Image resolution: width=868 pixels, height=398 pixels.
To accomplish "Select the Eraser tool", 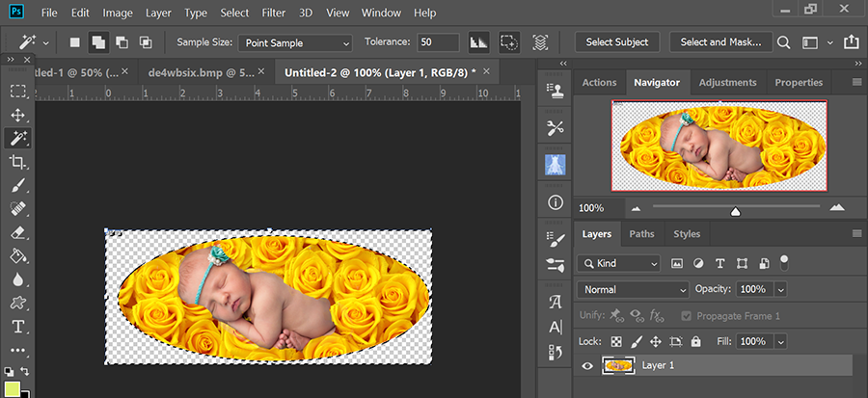I will [17, 232].
